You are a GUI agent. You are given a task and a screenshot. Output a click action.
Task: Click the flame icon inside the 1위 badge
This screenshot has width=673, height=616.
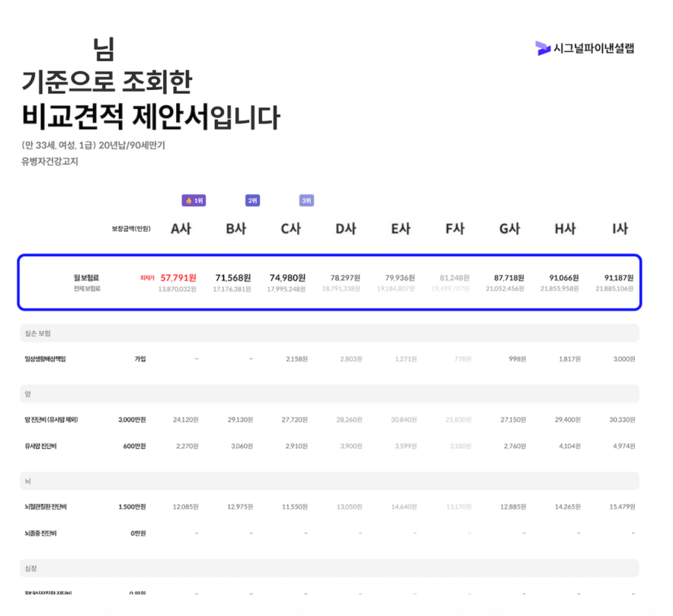[187, 200]
